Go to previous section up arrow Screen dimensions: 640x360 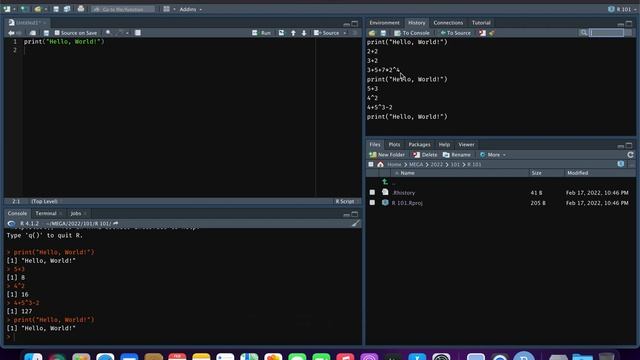coord(293,33)
